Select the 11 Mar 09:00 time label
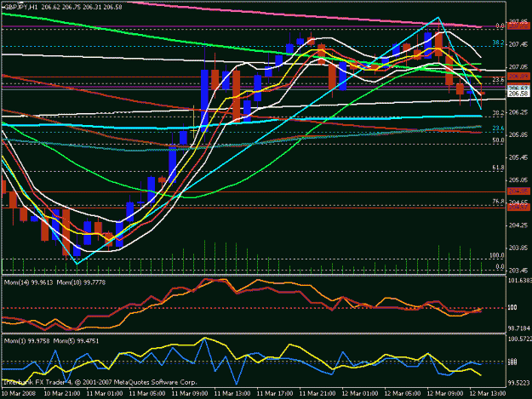 point(190,394)
